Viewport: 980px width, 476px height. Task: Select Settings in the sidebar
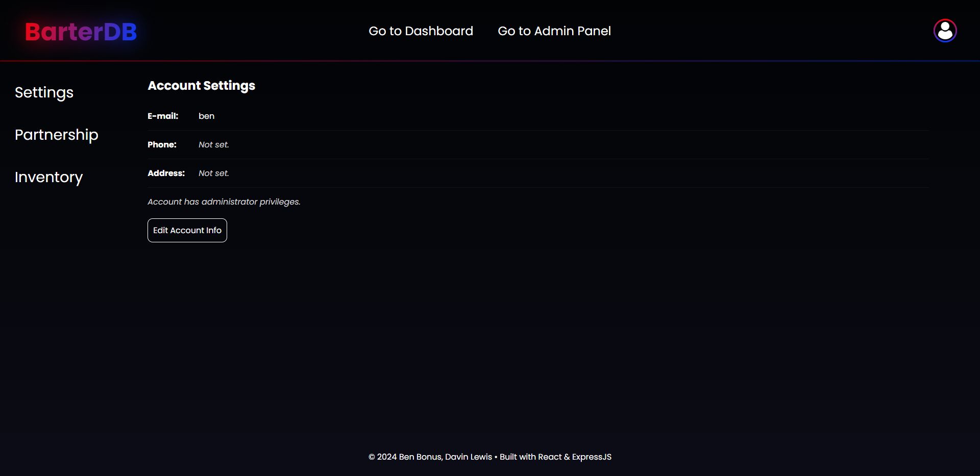click(44, 92)
